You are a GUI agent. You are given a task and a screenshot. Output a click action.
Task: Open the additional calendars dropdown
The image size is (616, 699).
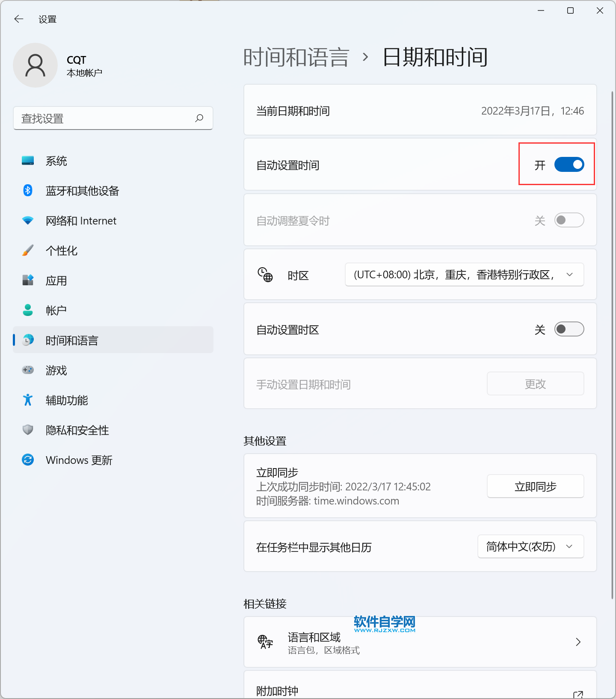tap(530, 546)
